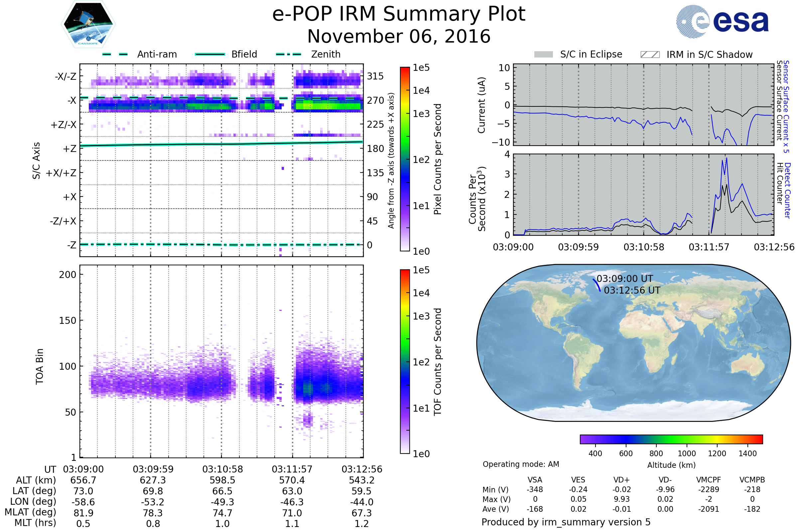Click the Bfield solid legend line

pyautogui.click(x=210, y=54)
